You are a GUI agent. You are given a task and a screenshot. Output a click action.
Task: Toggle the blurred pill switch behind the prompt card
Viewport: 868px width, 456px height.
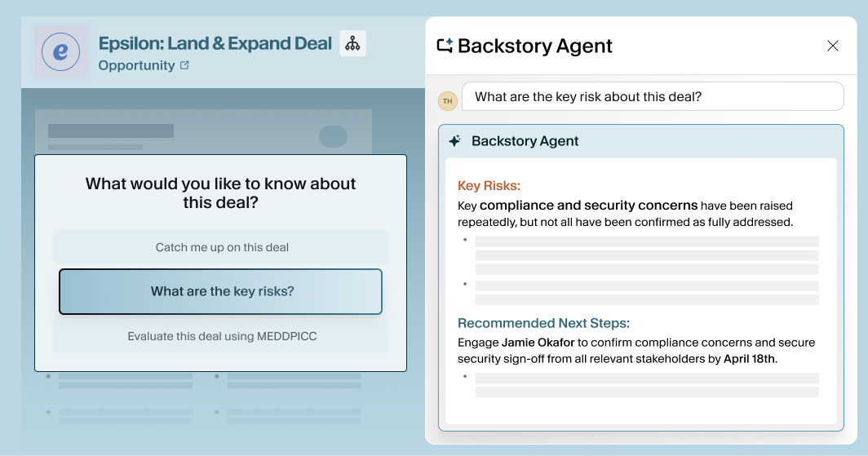333,136
